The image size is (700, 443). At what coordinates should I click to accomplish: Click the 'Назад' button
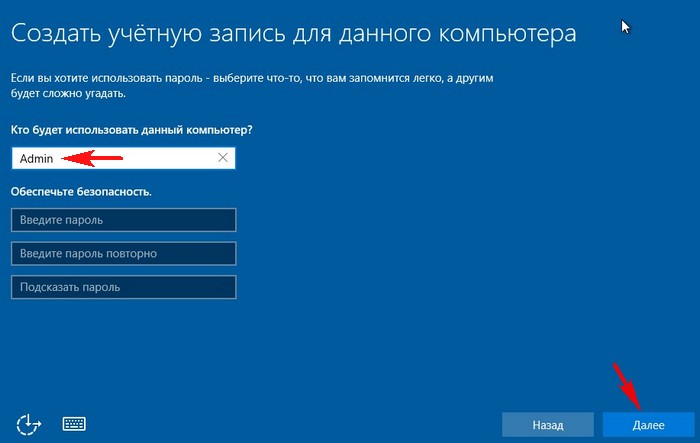pyautogui.click(x=548, y=424)
